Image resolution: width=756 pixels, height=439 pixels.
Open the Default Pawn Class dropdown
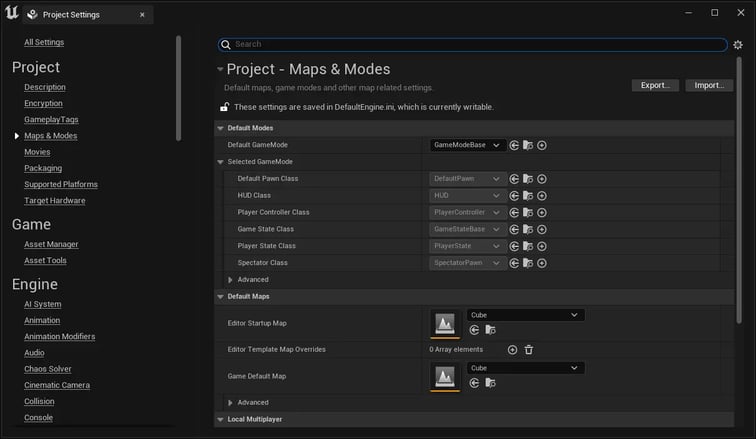point(468,179)
